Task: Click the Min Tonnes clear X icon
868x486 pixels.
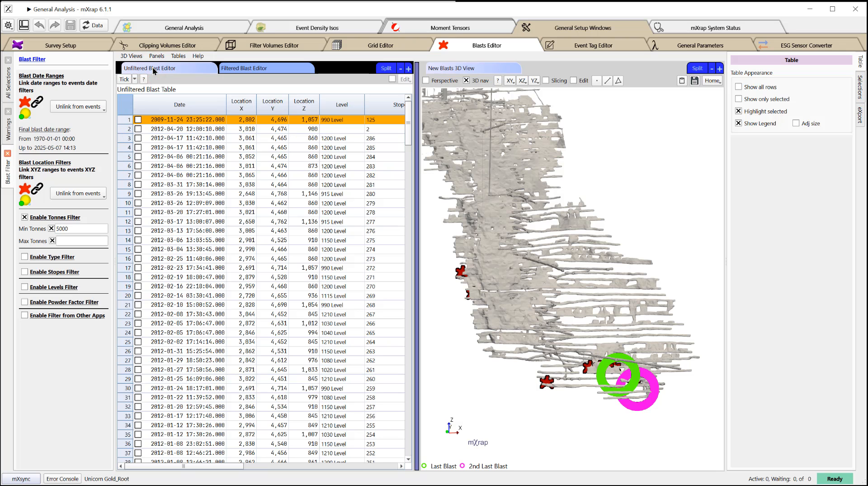Action: (52, 229)
